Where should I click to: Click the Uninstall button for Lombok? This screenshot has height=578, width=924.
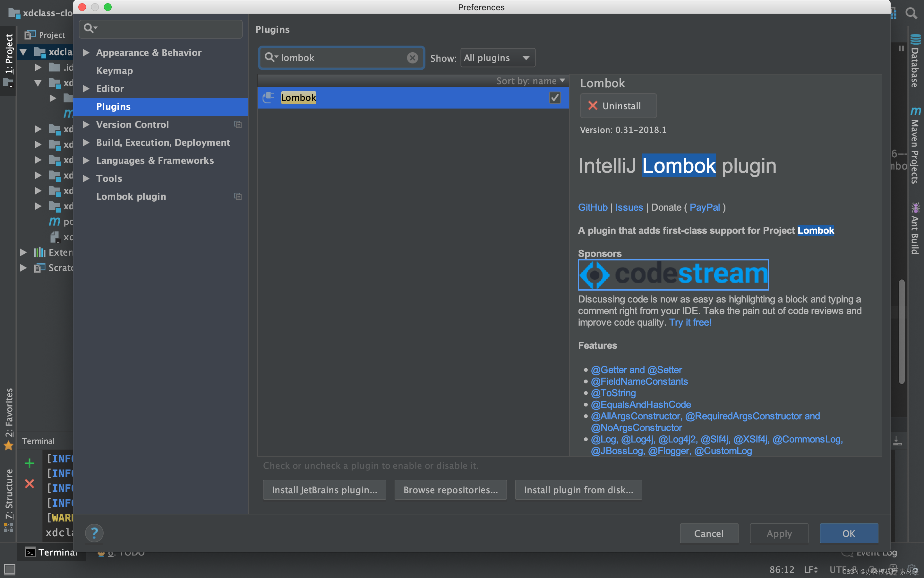618,106
